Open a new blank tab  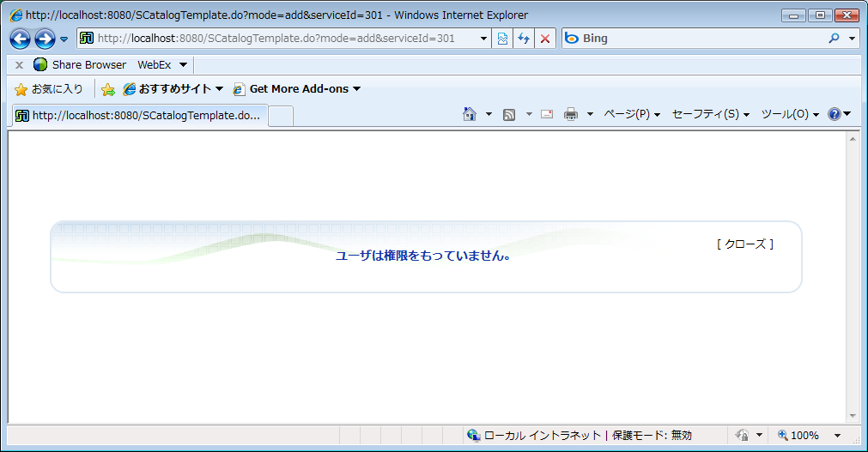(281, 116)
